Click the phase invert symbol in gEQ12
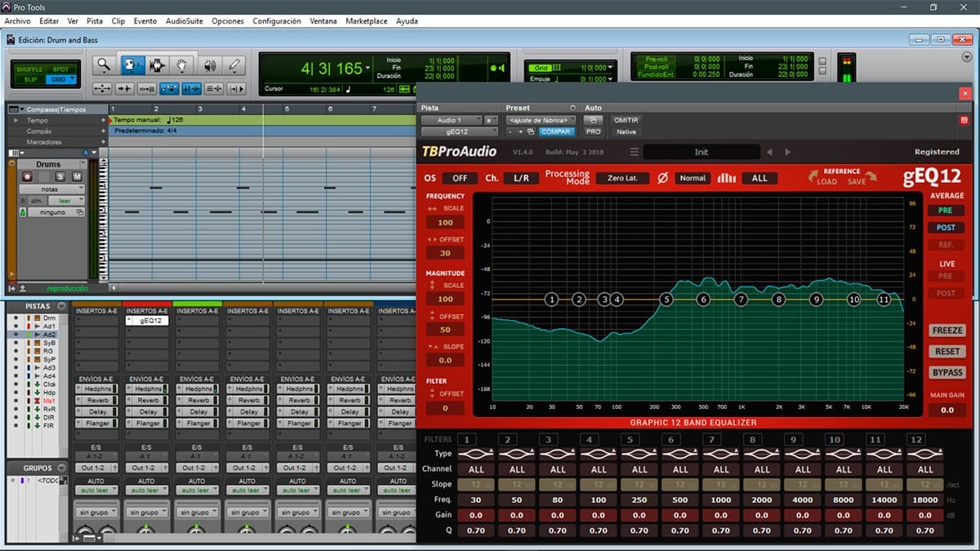 tap(662, 178)
